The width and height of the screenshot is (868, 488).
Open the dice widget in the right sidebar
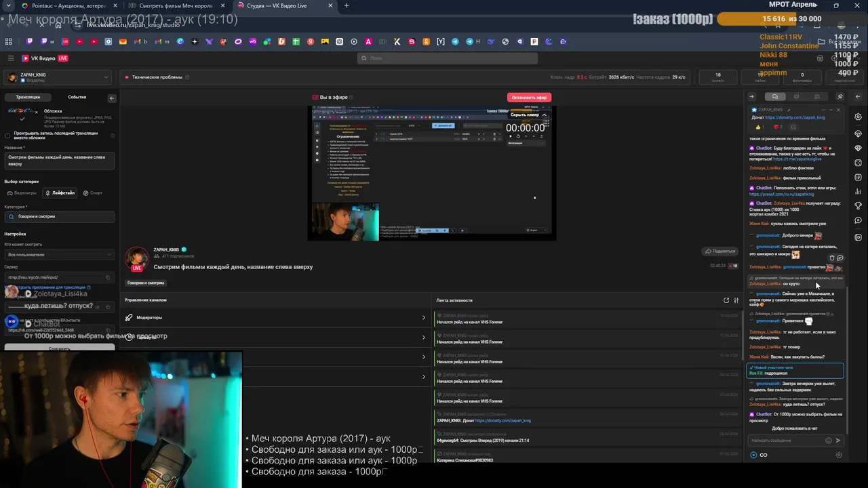(x=858, y=163)
